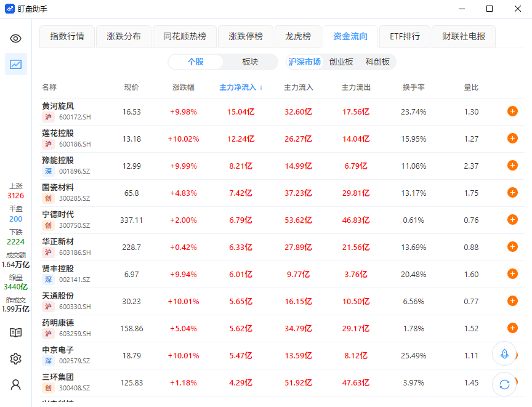532x407 pixels.
Task: Open the eye watchlist sidebar icon
Action: [15, 38]
